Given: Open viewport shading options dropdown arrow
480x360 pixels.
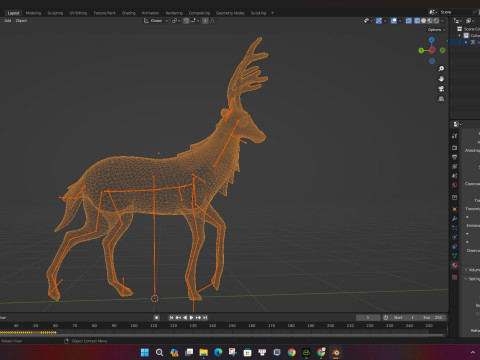Looking at the screenshot, I should [443, 21].
